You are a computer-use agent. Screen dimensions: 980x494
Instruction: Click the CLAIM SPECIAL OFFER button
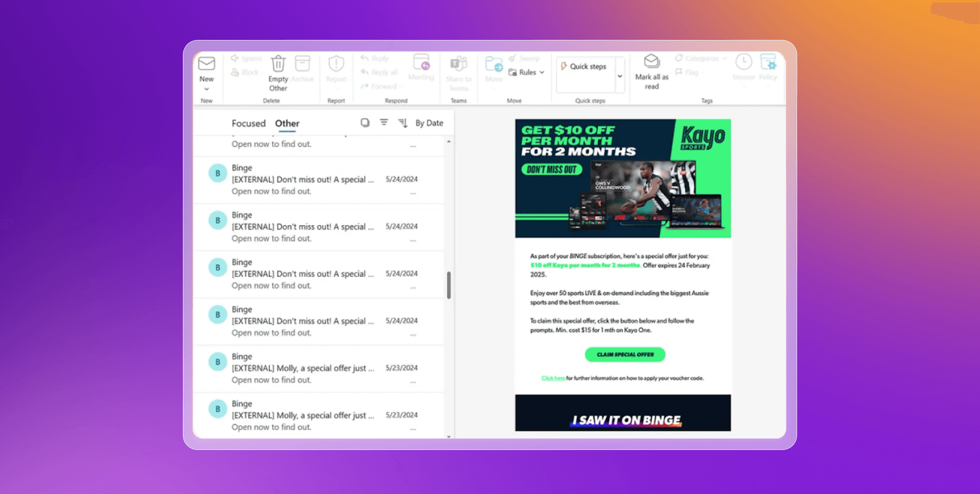point(624,354)
